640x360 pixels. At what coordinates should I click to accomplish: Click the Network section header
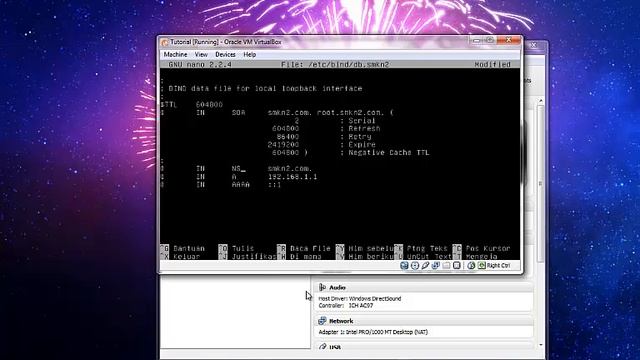pyautogui.click(x=424, y=321)
